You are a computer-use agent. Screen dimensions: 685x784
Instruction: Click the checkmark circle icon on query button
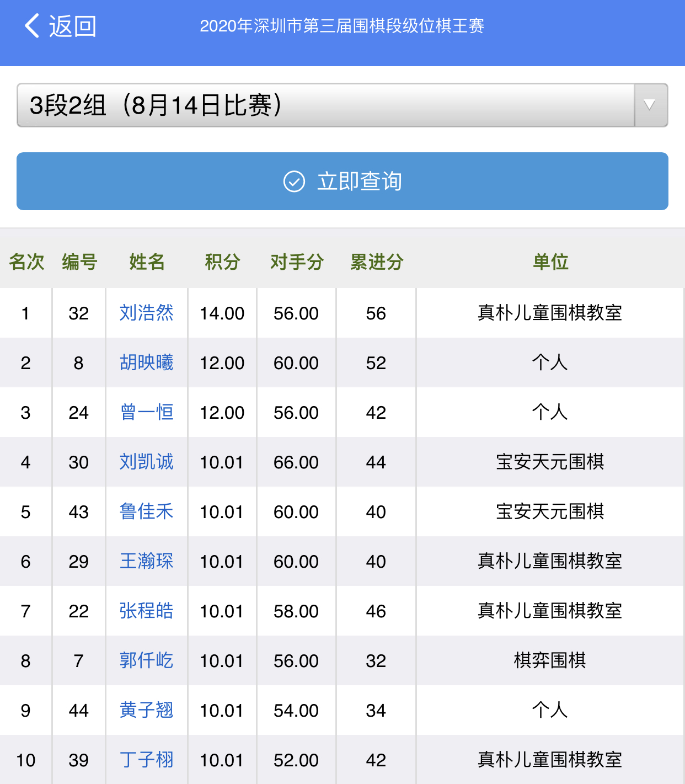coord(294,182)
